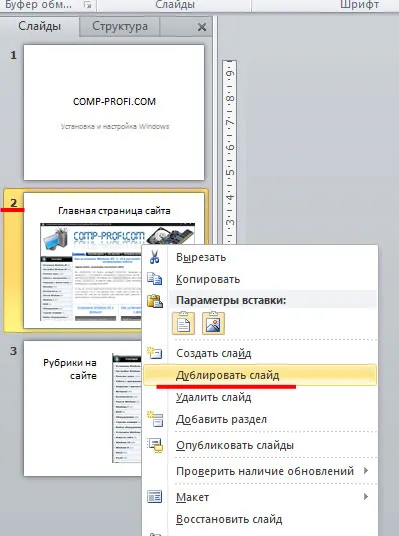Click the vertical ruler

coord(229,152)
